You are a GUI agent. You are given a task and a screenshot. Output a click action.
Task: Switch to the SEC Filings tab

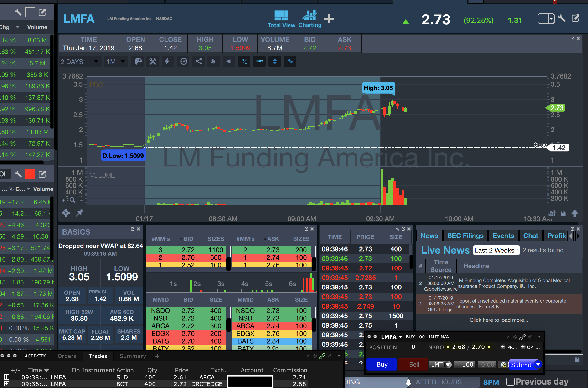coord(465,236)
